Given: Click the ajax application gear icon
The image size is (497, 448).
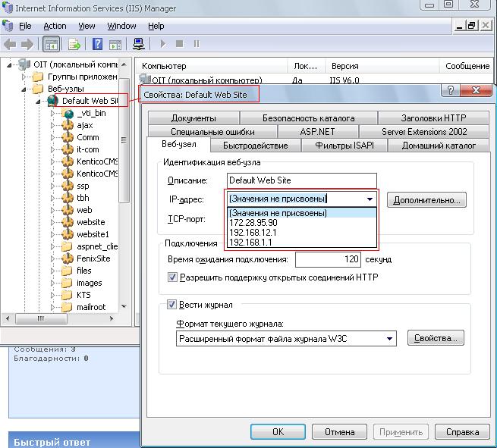Looking at the screenshot, I should coord(68,125).
